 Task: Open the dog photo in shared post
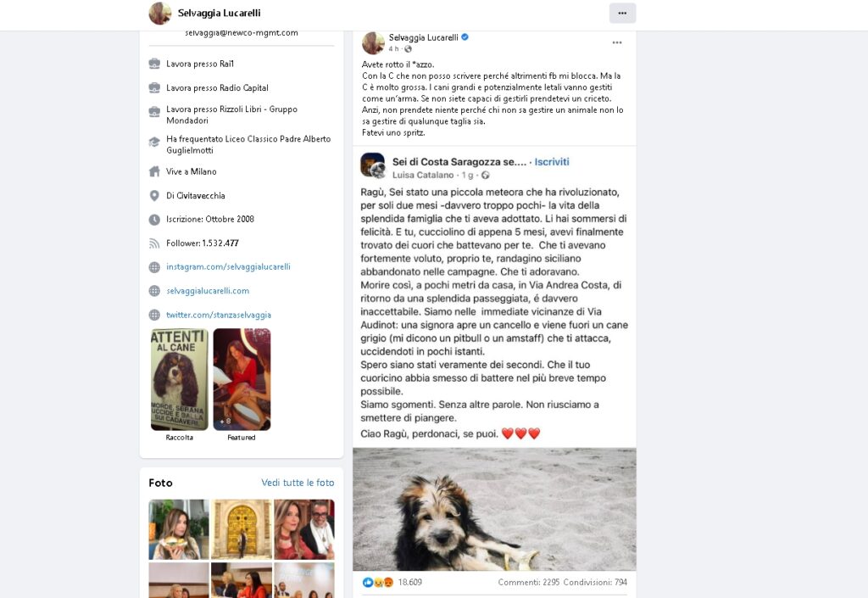pyautogui.click(x=494, y=509)
